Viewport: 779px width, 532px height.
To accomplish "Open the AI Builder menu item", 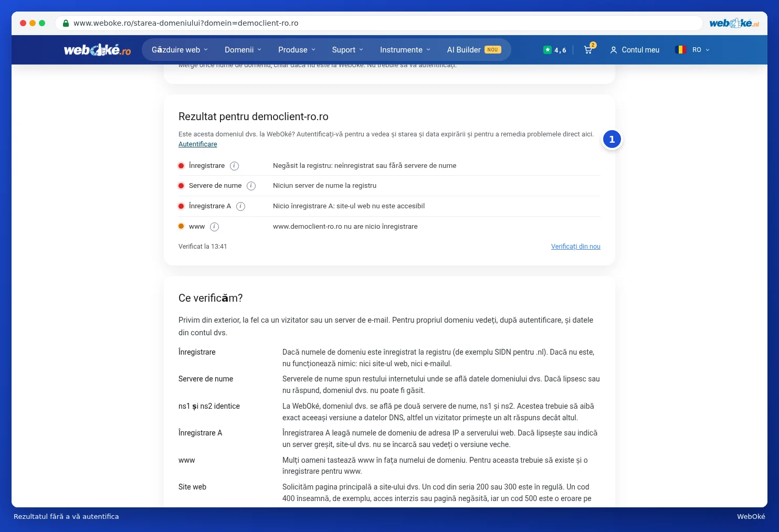I will coord(474,50).
